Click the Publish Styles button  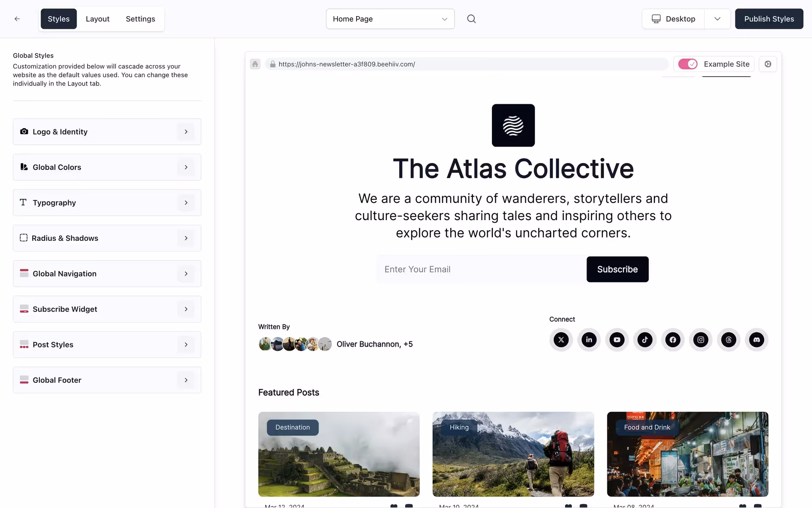(768, 19)
